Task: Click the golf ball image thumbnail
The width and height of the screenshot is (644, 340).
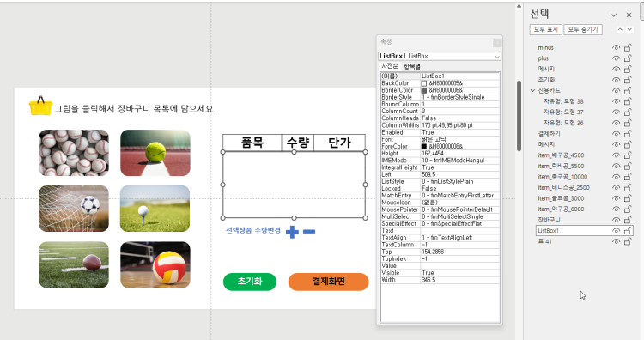Action: (x=155, y=209)
